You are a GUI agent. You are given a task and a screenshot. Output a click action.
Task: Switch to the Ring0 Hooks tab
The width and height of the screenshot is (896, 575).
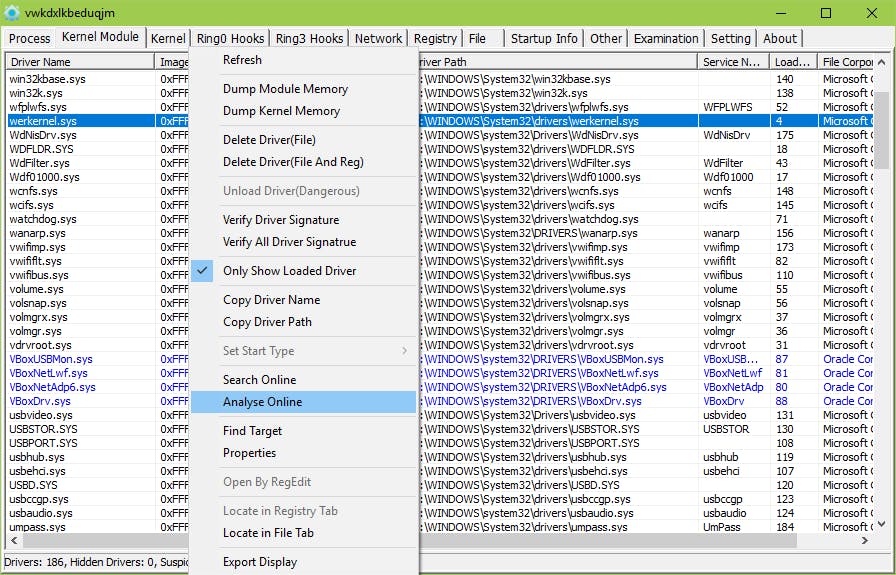tap(230, 39)
